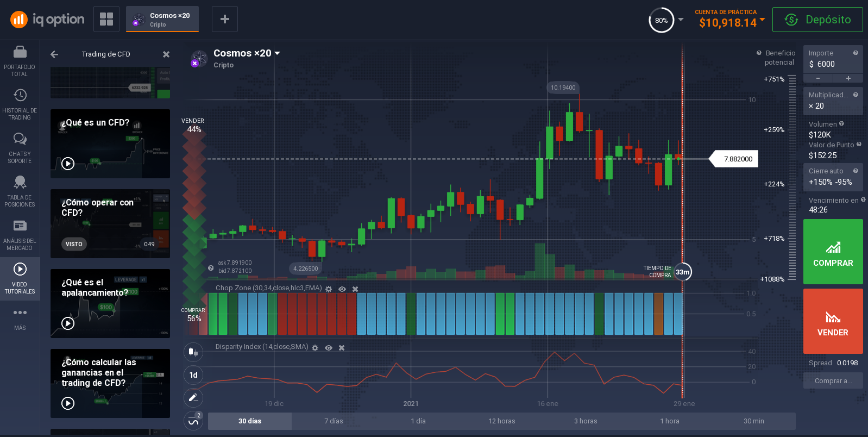
Task: Open Disparity Index settings gear
Action: click(x=315, y=348)
